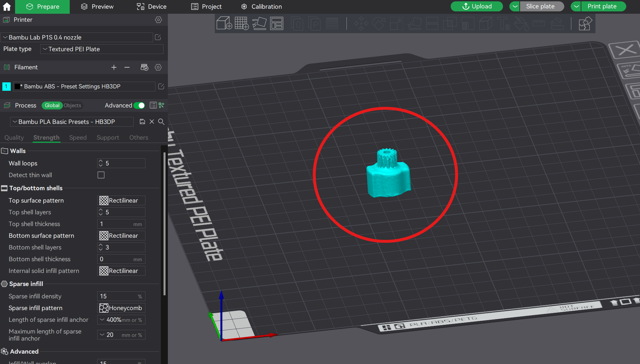The height and width of the screenshot is (364, 640).
Task: Go to the home screen icon
Action: 7,7
